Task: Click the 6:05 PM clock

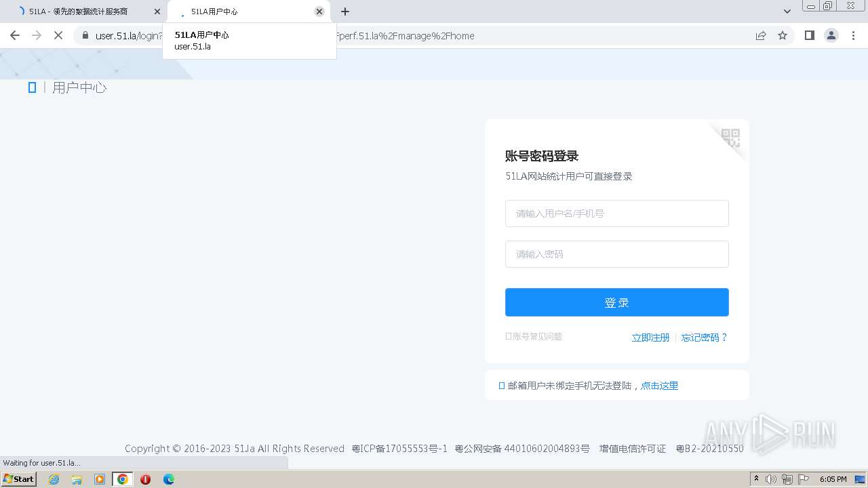Action: [x=833, y=479]
